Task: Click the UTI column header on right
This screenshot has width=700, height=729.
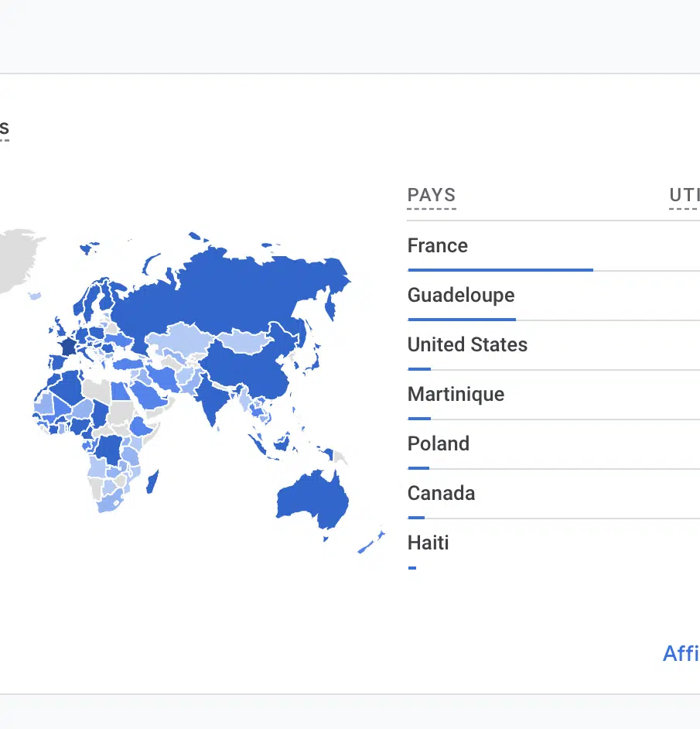Action: [x=685, y=196]
